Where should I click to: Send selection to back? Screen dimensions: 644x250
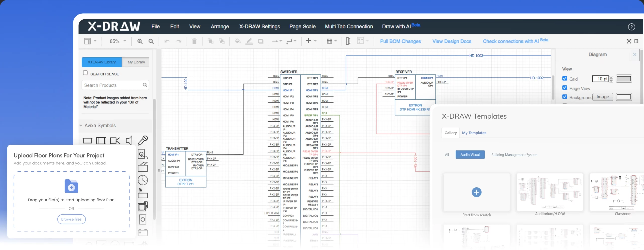pyautogui.click(x=222, y=41)
